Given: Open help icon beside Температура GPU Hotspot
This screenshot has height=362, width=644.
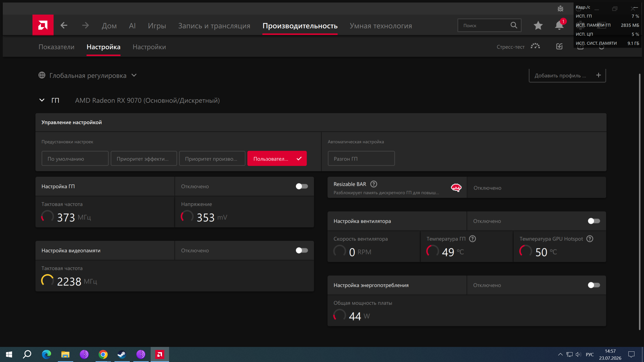Looking at the screenshot, I should coord(590,239).
